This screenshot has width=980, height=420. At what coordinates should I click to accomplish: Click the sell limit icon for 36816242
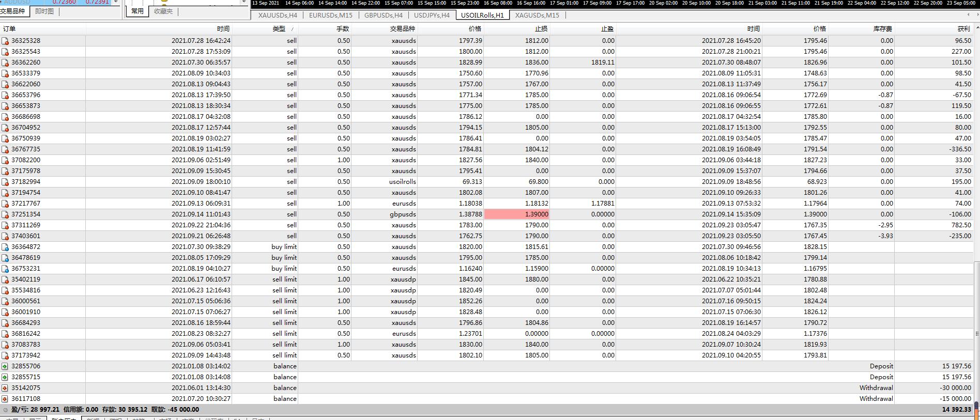(5, 334)
